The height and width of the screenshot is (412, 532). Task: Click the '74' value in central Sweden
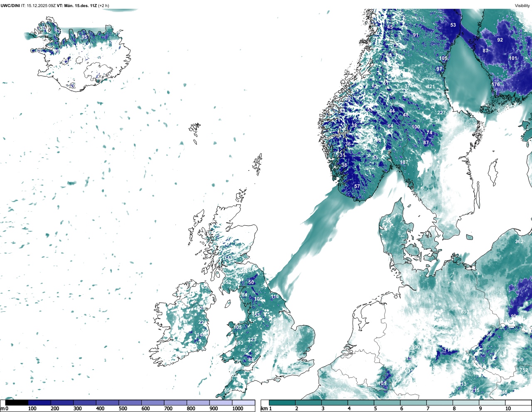pos(429,133)
